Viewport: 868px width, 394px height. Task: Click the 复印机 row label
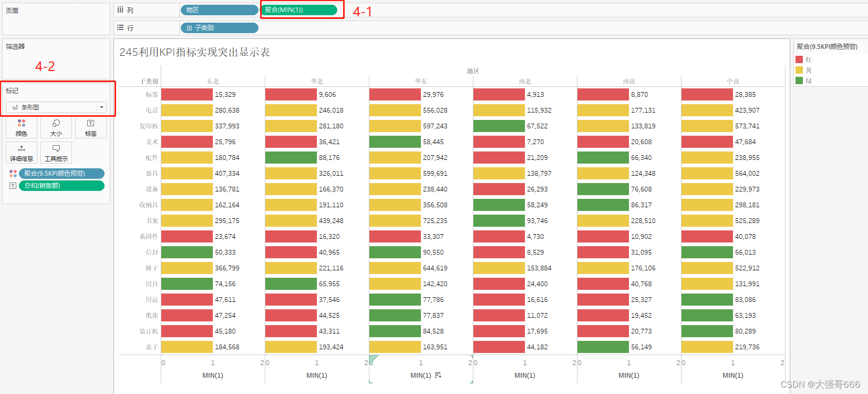[149, 126]
